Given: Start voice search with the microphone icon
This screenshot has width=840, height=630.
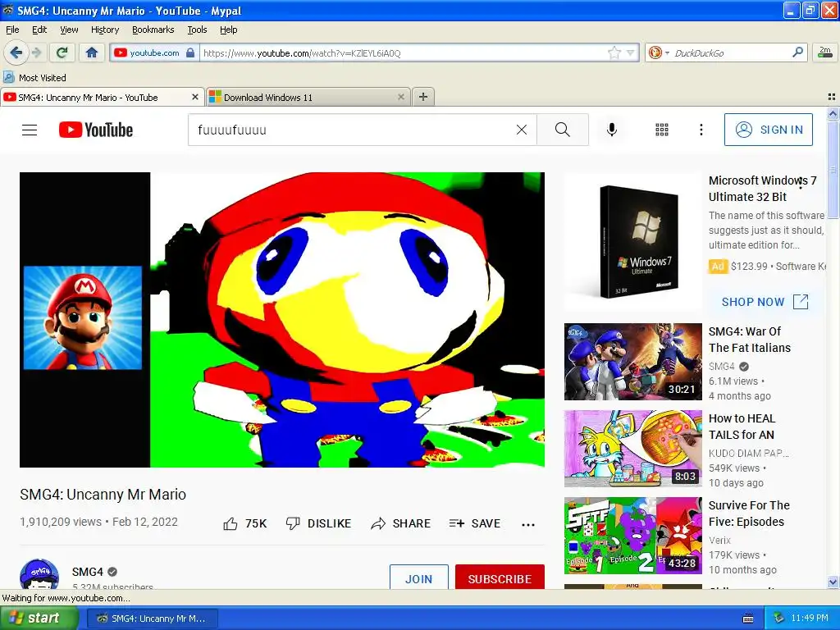Looking at the screenshot, I should click(x=612, y=130).
